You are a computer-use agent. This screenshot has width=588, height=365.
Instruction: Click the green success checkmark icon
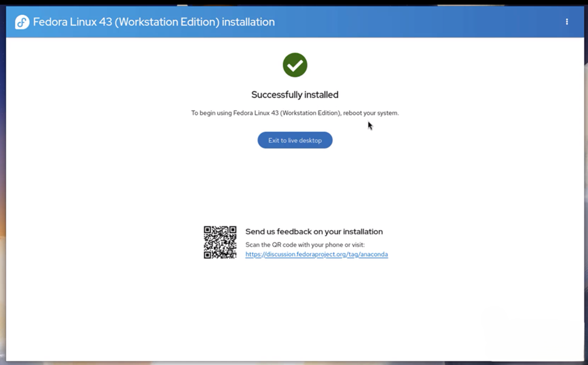pyautogui.click(x=295, y=65)
